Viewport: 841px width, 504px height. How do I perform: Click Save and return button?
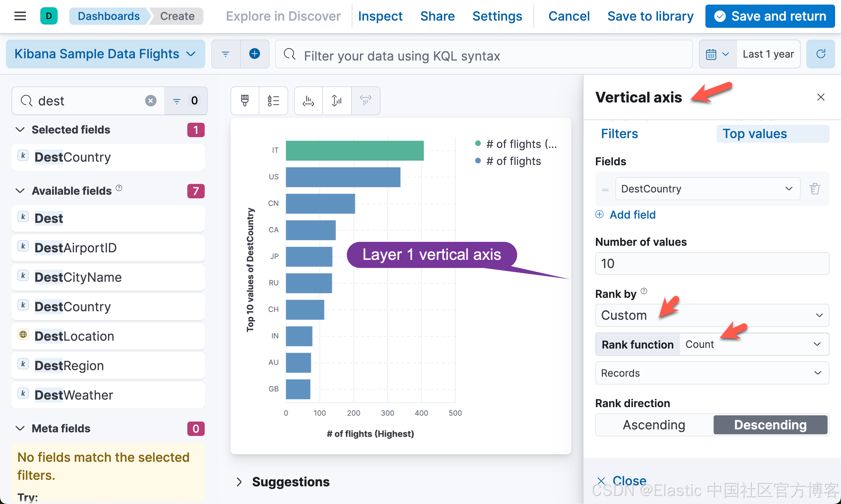click(770, 16)
